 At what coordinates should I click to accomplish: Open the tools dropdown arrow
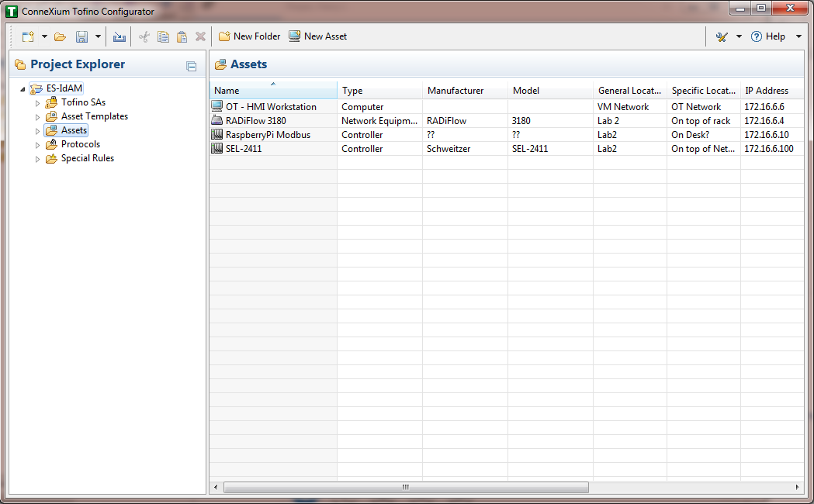click(739, 36)
